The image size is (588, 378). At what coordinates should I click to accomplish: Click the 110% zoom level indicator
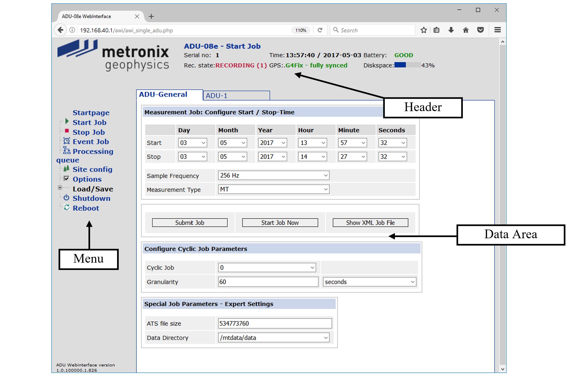tap(301, 30)
